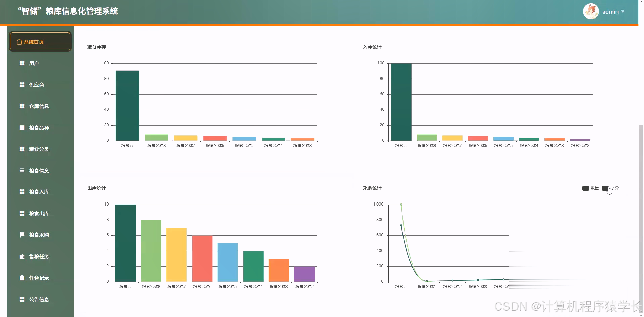
Task: Click the home icon beside 系统首页
Action: point(19,42)
